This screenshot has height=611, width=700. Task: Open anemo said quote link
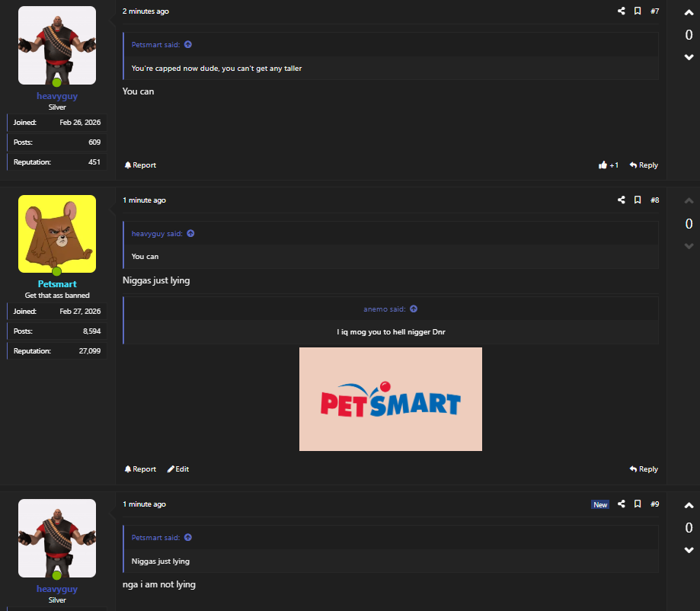384,309
